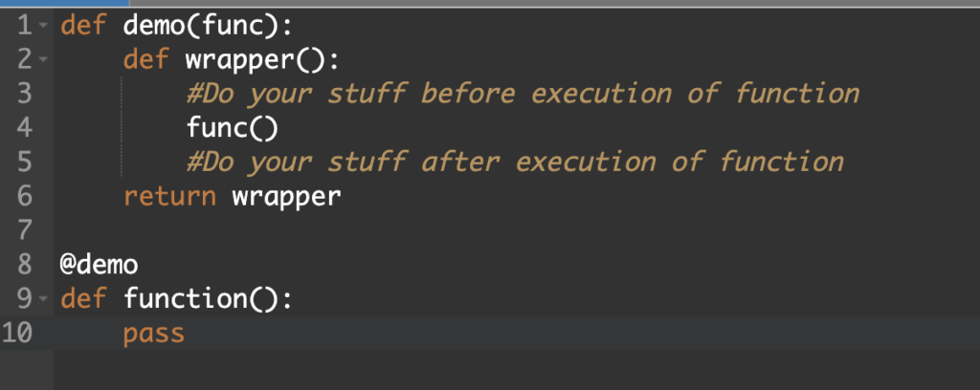Click the 'return' keyword
Viewport: 980px width, 390px height.
[169, 196]
